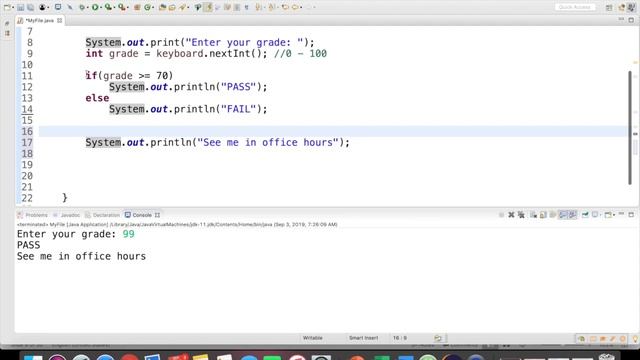640x360 pixels.
Task: Open the Run button dropdown arrow
Action: (x=101, y=7)
